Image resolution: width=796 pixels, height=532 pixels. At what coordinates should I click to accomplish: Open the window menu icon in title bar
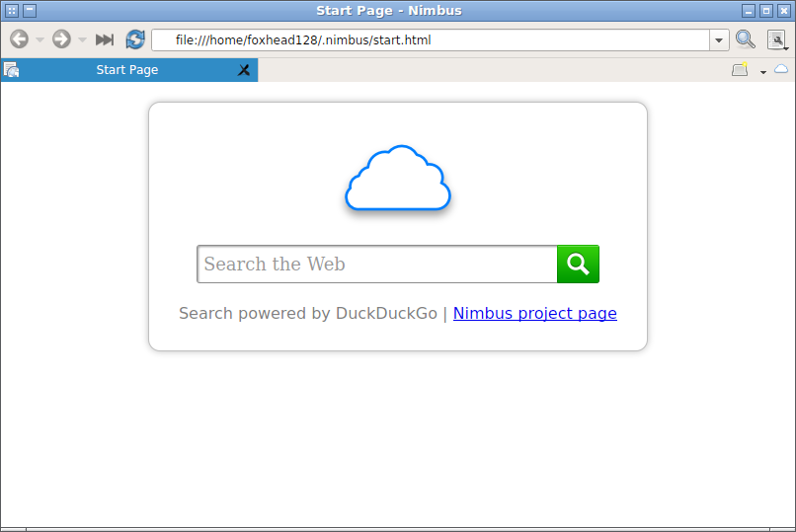[x=12, y=10]
